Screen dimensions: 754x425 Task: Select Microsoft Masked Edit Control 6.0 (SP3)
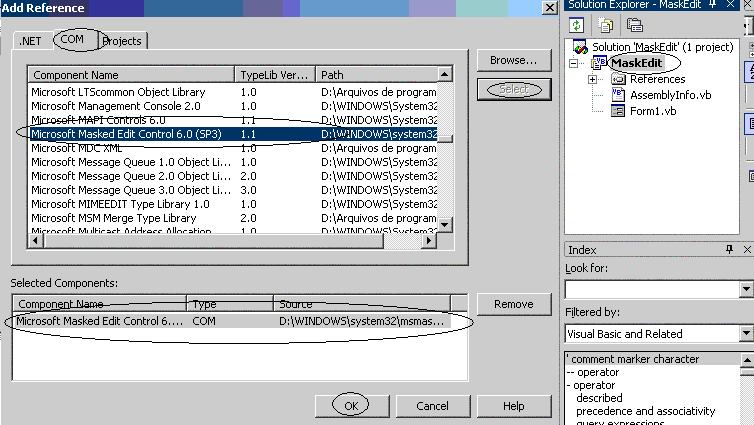233,134
